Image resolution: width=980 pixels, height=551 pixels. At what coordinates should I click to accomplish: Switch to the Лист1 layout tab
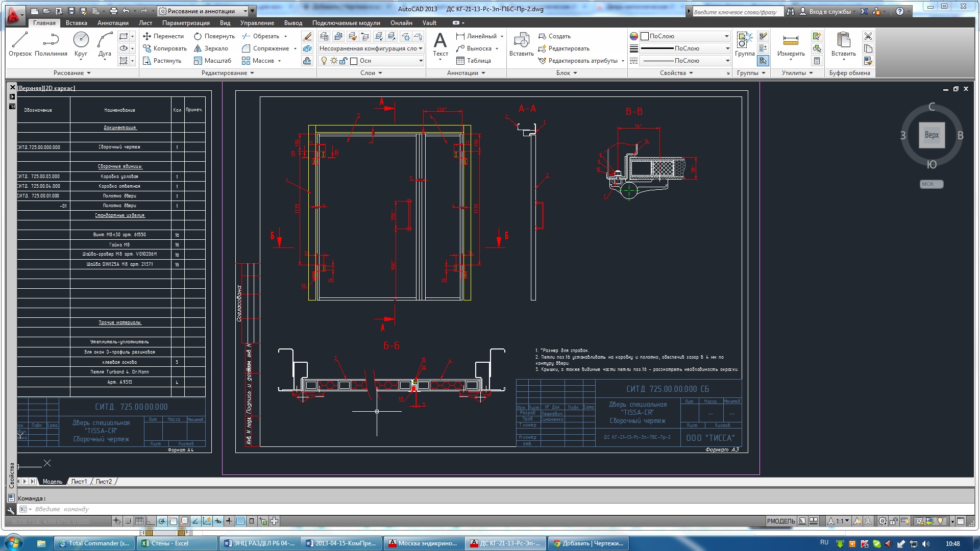(79, 482)
